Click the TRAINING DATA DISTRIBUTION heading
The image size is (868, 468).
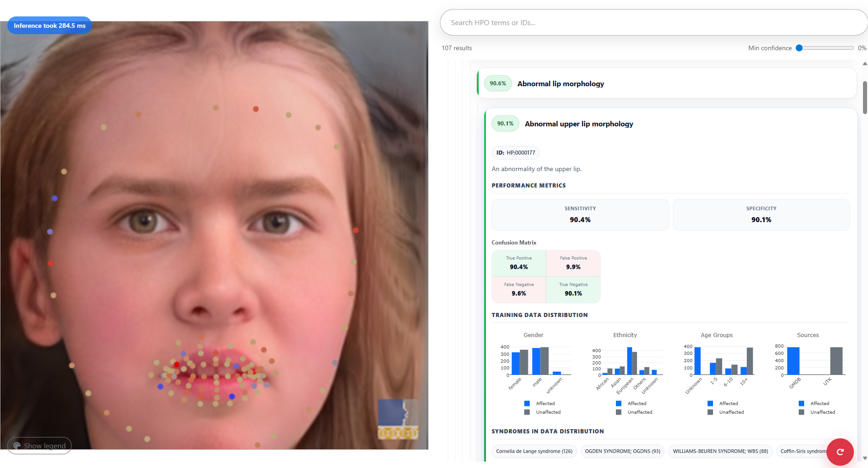[539, 315]
